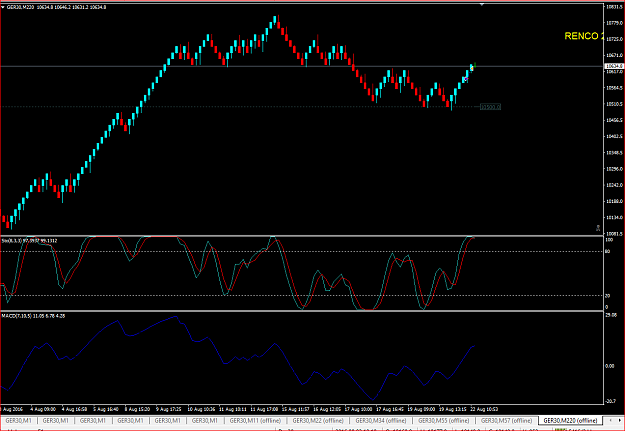625x431 pixels.
Task: Click the '9 Aug 17:25' time label
Action: [x=169, y=409]
